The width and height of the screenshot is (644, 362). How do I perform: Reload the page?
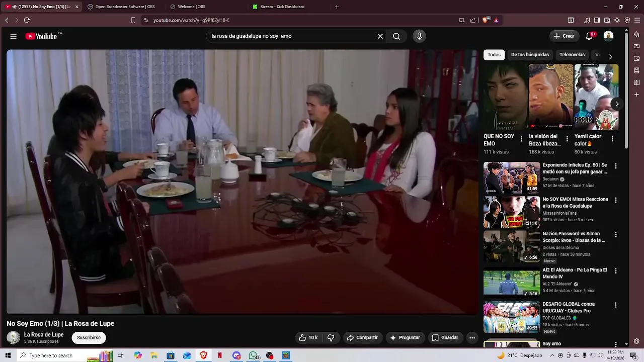[27, 20]
